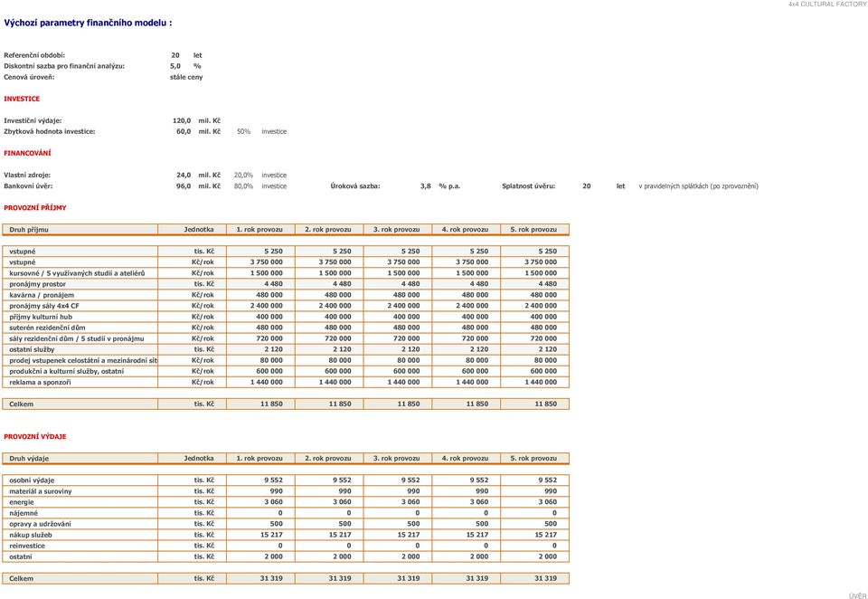
Task: Click the "suterén rezidenční dům" row label
Action: coord(47,328)
